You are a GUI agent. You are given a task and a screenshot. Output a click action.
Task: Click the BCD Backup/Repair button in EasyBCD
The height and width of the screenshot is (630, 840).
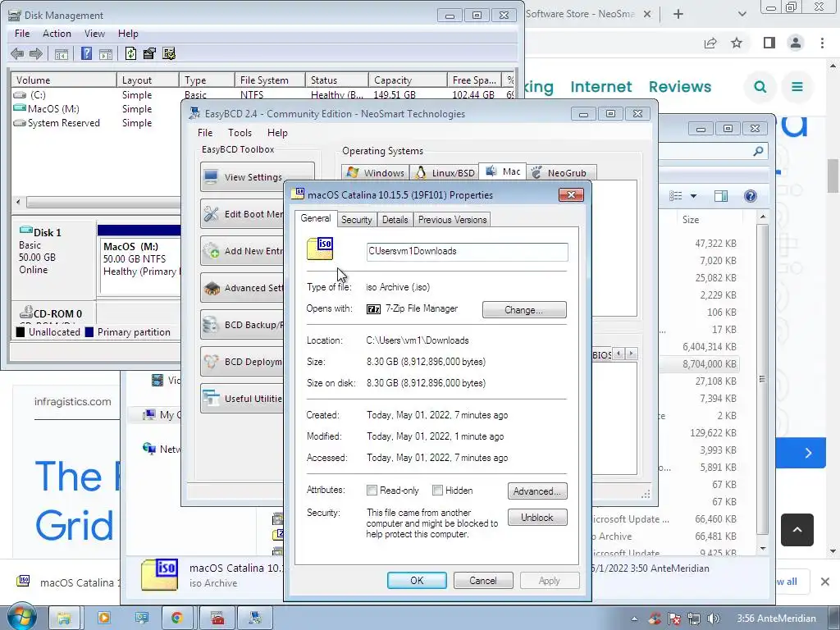coord(243,325)
